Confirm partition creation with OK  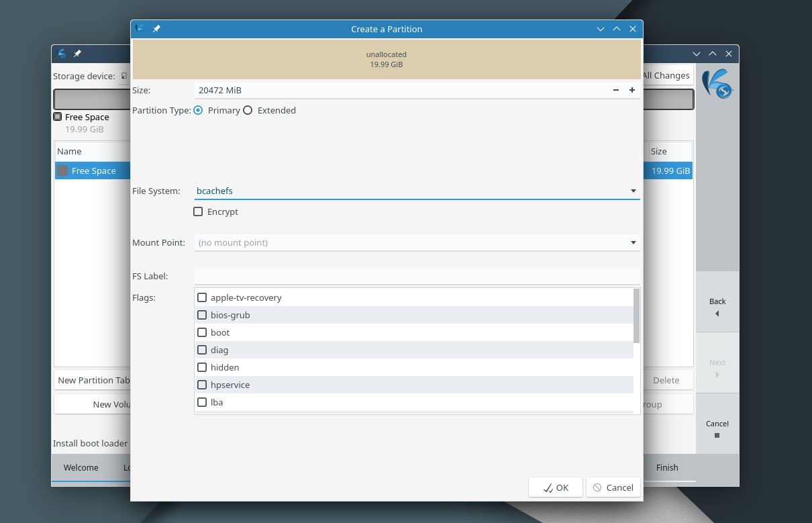555,487
